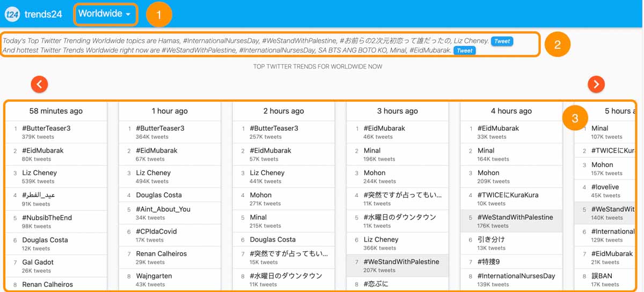Click the '4 hours ago' column header
This screenshot has width=644, height=292.
click(511, 111)
